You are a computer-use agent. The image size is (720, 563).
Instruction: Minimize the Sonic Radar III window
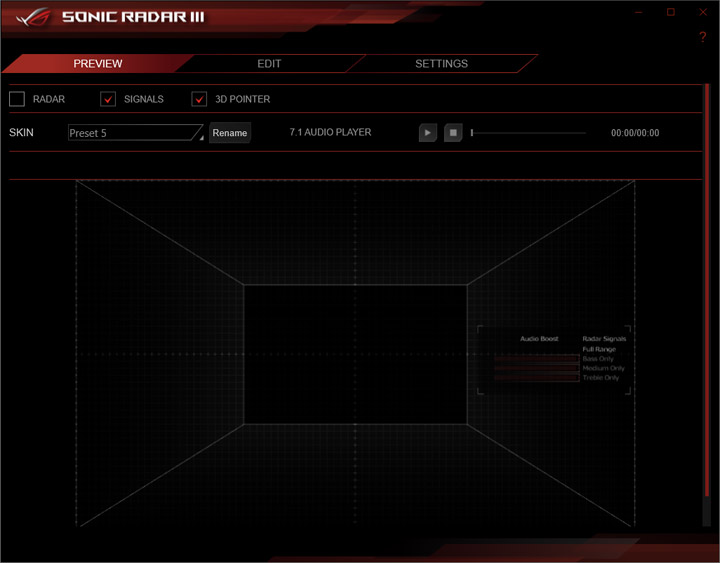(x=638, y=12)
